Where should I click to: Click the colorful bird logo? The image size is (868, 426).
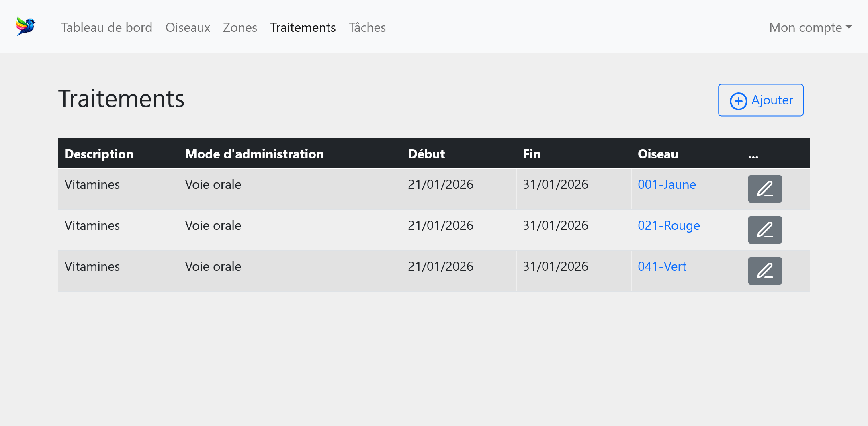[x=26, y=26]
